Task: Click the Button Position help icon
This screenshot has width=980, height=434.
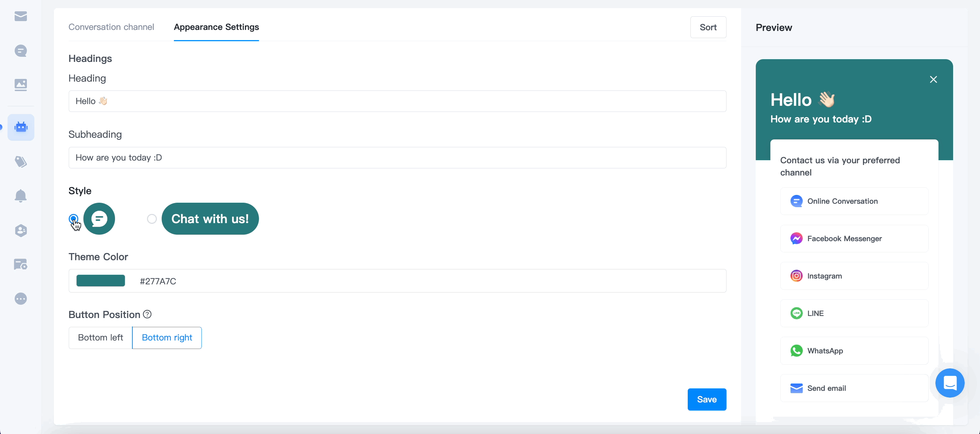Action: (x=147, y=314)
